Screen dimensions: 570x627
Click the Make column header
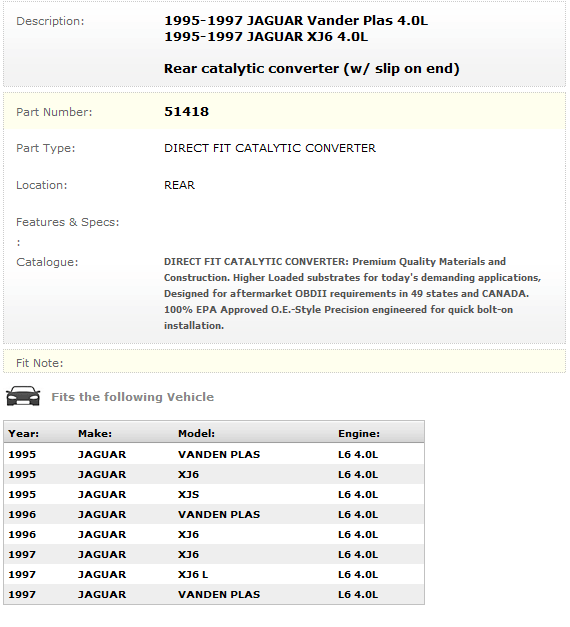click(x=95, y=433)
